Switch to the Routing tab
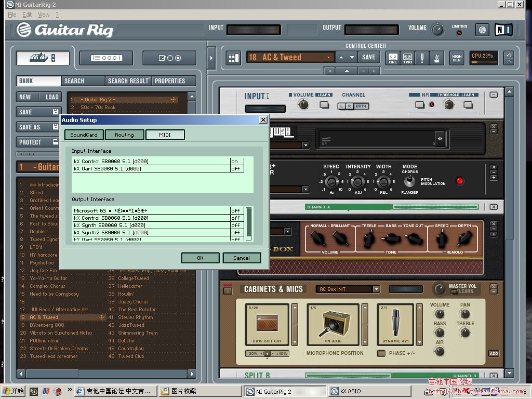532x399 pixels. coord(124,135)
